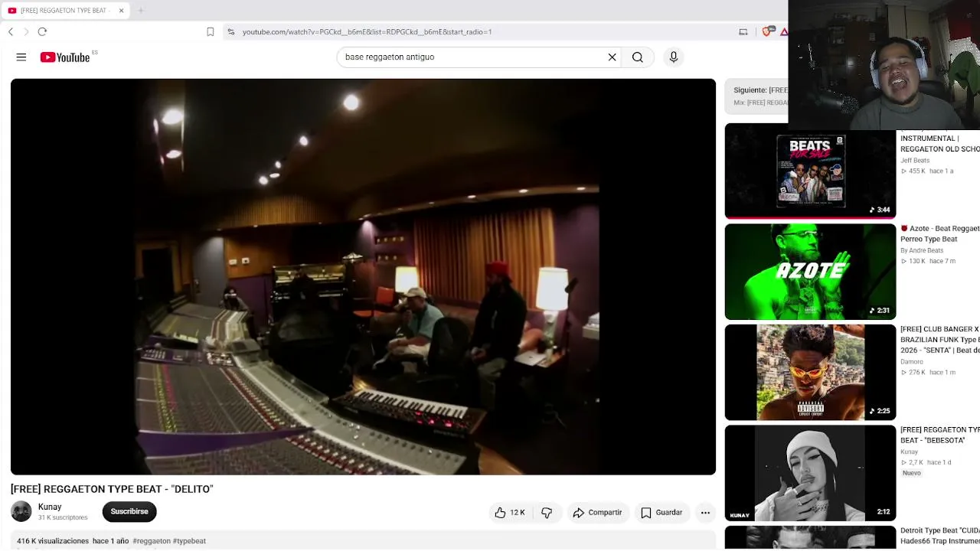Dislike the video with thumbs-down
This screenshot has width=980, height=551.
tap(547, 513)
